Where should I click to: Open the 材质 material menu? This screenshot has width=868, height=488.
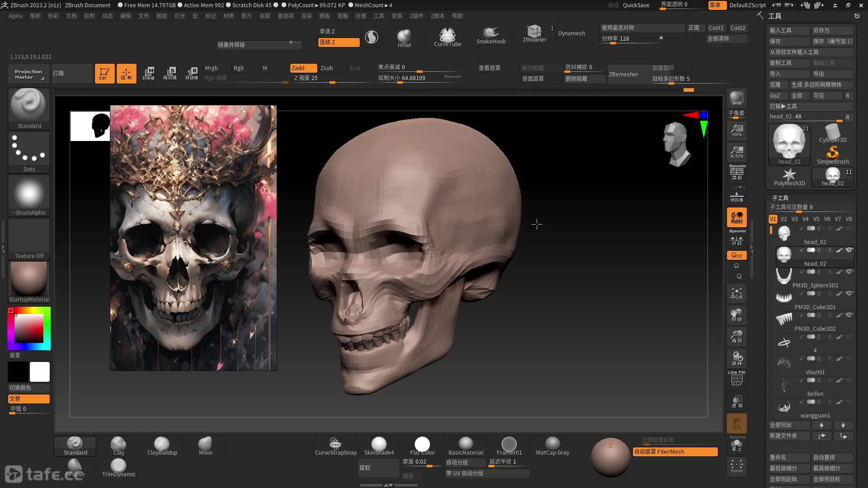(x=229, y=16)
